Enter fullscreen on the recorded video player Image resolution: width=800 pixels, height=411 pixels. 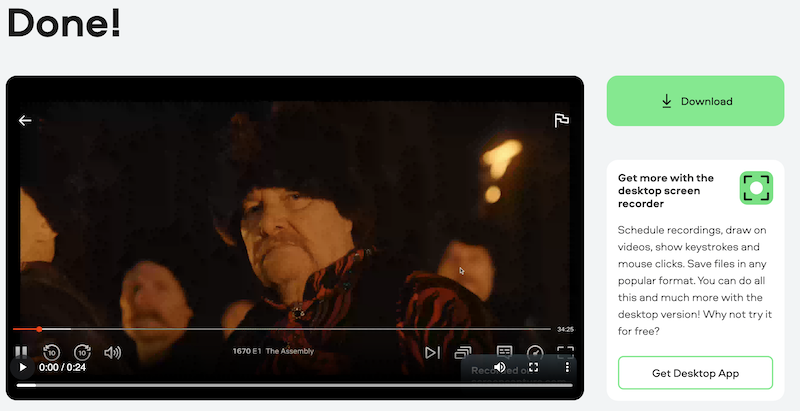coord(534,367)
